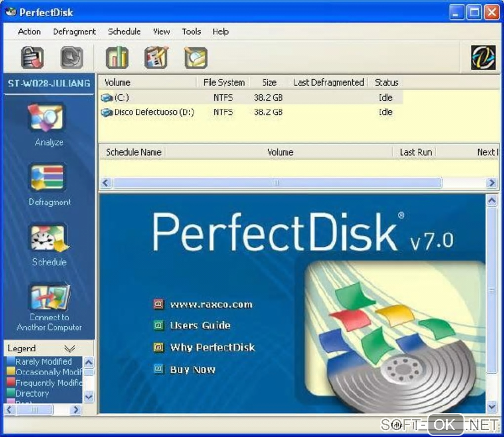Click the Frequently Modified red color swatch
Image resolution: width=504 pixels, height=437 pixels.
(10, 382)
